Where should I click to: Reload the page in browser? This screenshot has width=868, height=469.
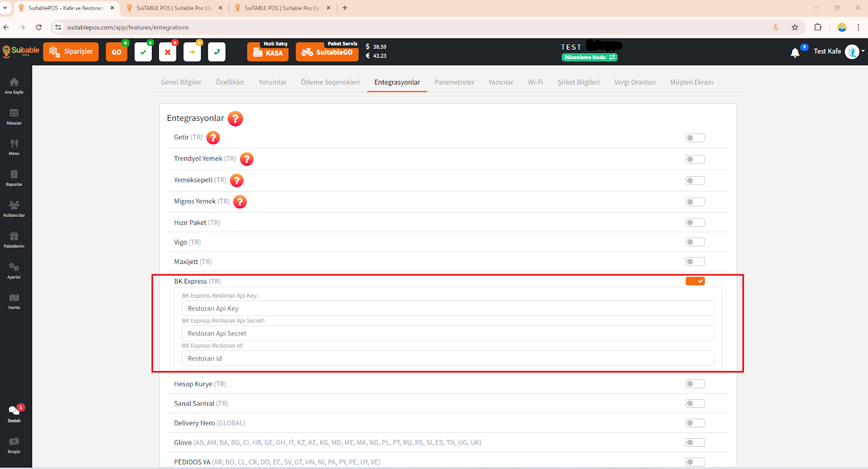click(x=39, y=27)
